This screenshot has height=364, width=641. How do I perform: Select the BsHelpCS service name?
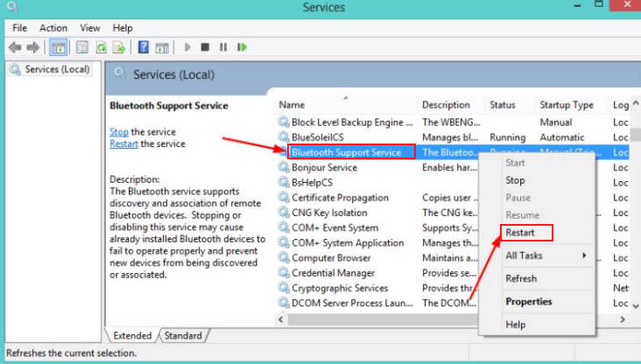tap(312, 183)
